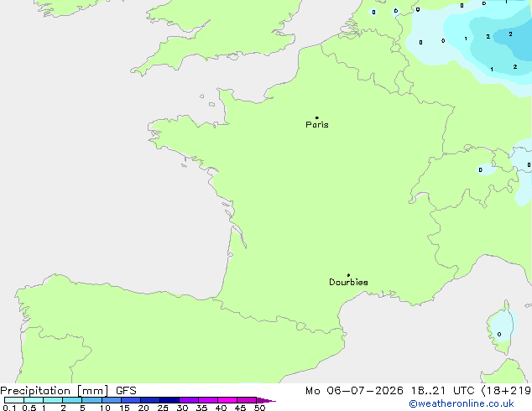Viewport: 532px width, 411px height.
Task: Click the 'GFS' model label
Action: 126,391
